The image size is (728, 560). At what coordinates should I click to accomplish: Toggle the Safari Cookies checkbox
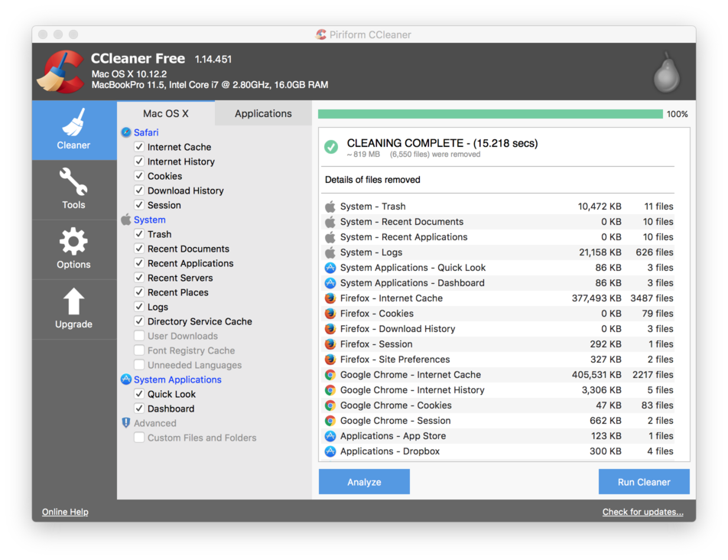[139, 176]
